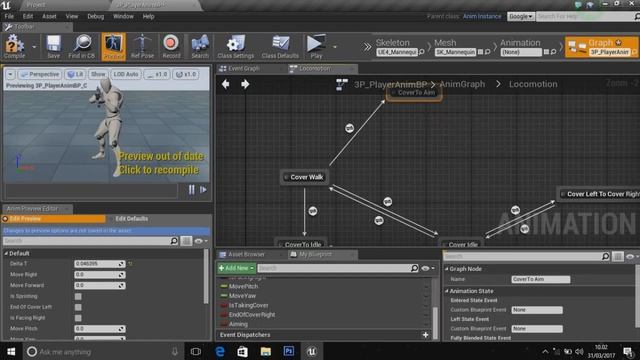This screenshot has width=640, height=360.
Task: Toggle view options eye in Details panel
Action: (x=632, y=256)
